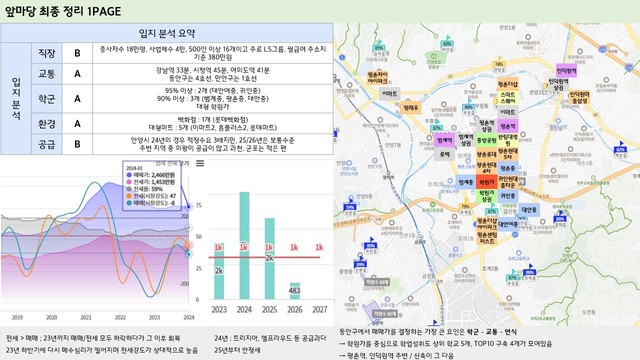Select the 2025 supply bar
Viewport: 640px width, 360px height.
point(269,258)
